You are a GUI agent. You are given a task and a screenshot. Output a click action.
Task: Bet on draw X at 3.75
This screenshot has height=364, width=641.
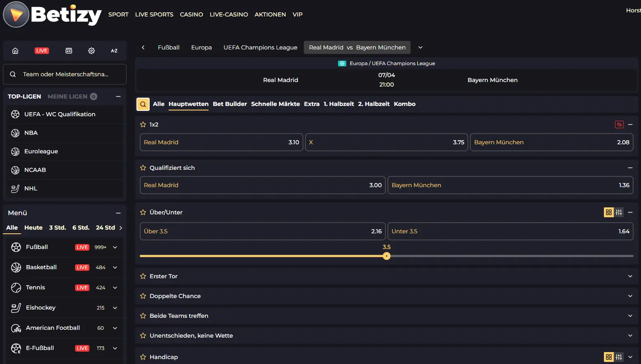[x=387, y=142]
